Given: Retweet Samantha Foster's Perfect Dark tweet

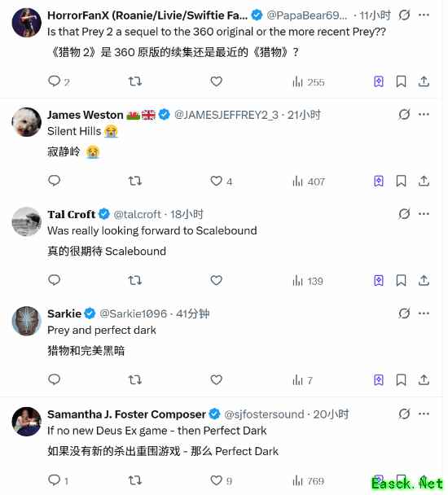Looking at the screenshot, I should coord(135,480).
